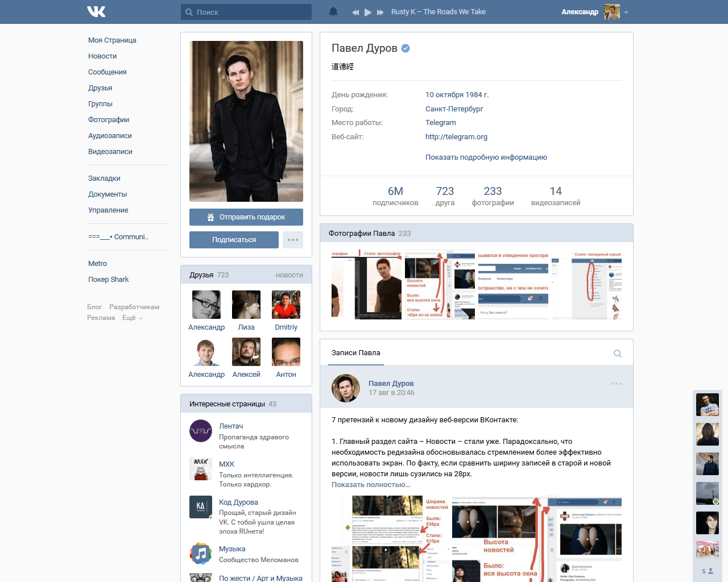
Task: Open Музыка community icon
Action: 201,554
